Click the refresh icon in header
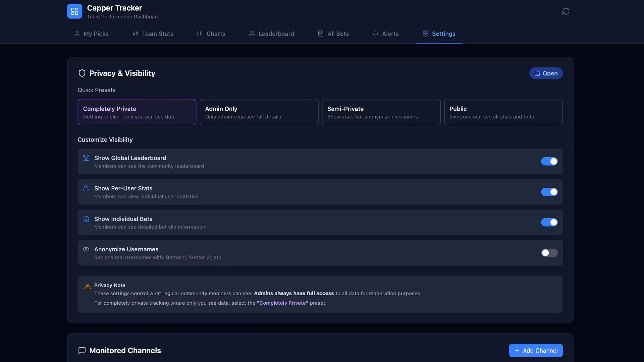Screen dimensions: 644x362 [x=566, y=11]
